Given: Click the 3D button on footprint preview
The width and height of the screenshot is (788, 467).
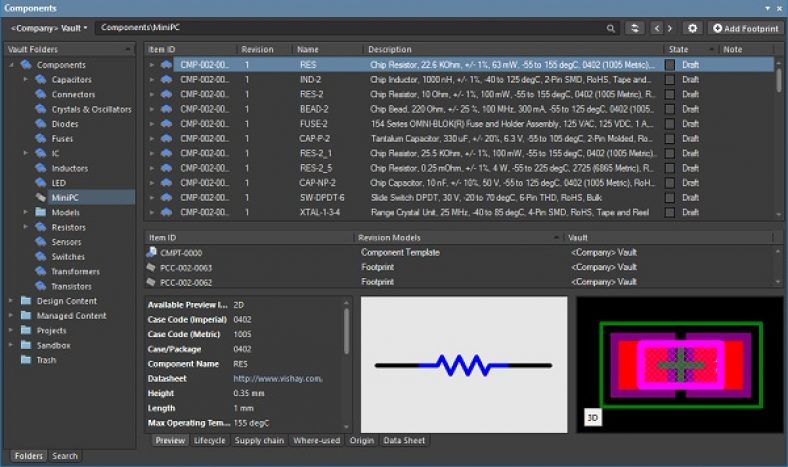Looking at the screenshot, I should [x=593, y=418].
